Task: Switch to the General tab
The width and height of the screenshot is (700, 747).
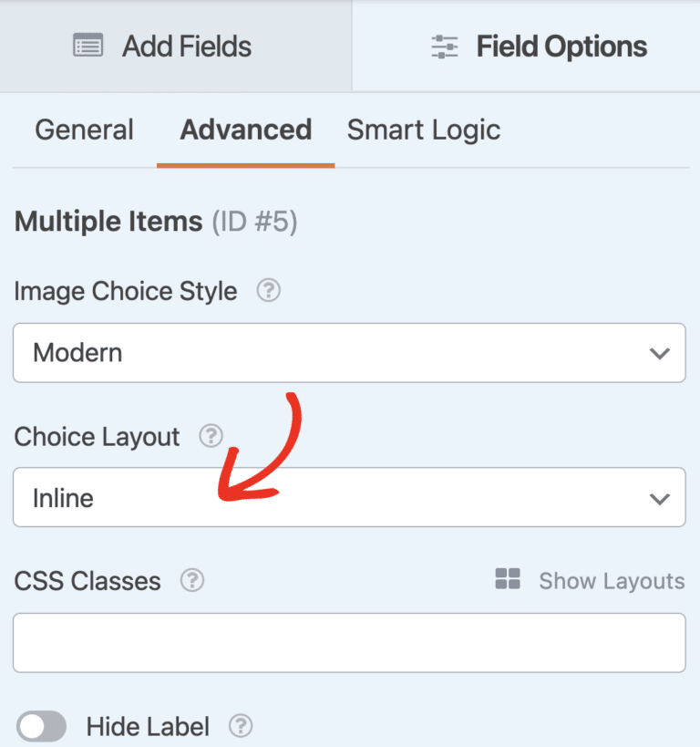Action: 84,130
